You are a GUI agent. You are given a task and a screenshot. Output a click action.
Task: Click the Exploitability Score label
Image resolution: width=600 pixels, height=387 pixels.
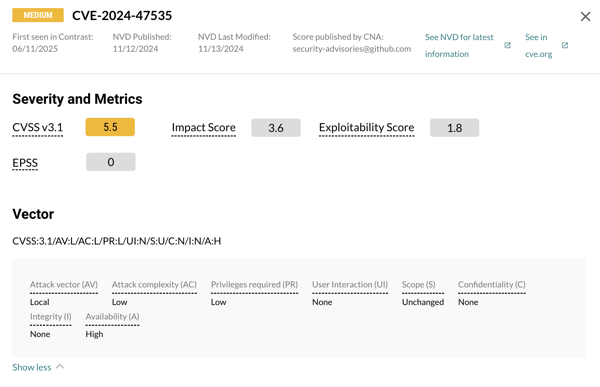click(367, 127)
